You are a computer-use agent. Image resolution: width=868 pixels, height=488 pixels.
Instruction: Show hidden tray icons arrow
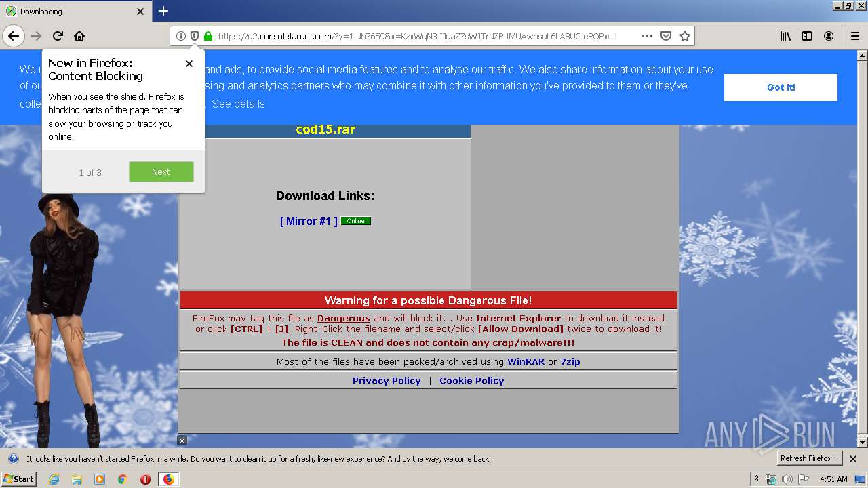[756, 479]
